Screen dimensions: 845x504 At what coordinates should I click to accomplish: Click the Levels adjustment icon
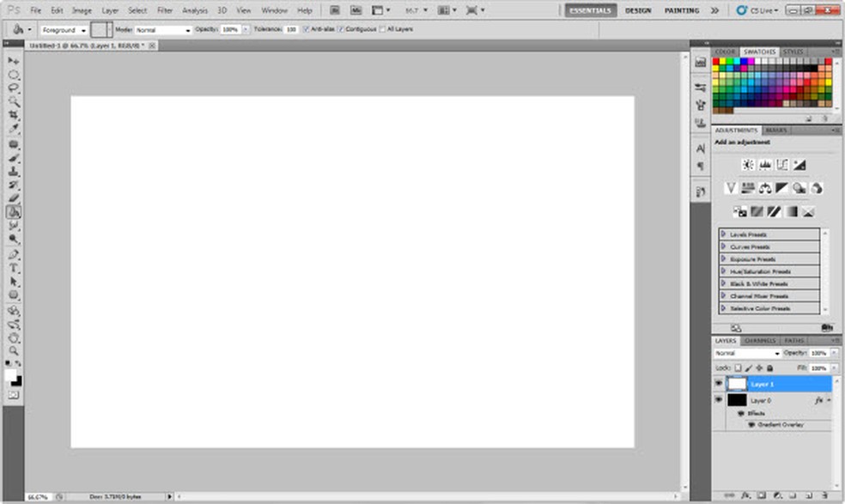pos(764,164)
